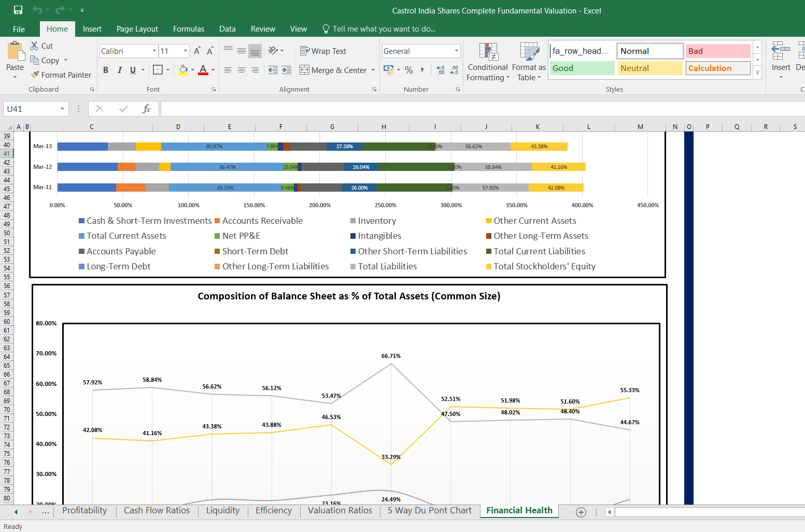Screen dimensions: 805x532
Task: Apply the Neutral cell style
Action: tap(650, 68)
